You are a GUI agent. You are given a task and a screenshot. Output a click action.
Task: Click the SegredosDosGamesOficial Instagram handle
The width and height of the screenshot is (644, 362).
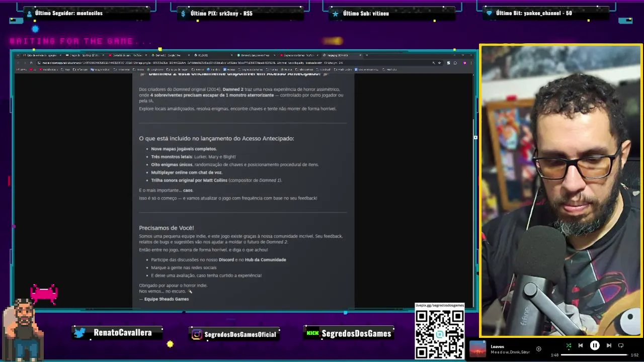pos(240,334)
